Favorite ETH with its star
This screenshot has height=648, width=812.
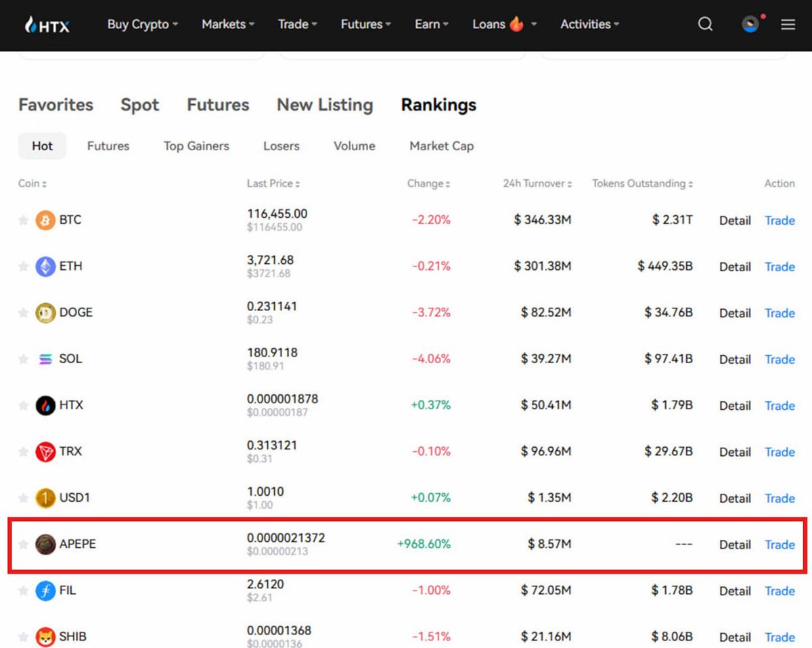[23, 267]
